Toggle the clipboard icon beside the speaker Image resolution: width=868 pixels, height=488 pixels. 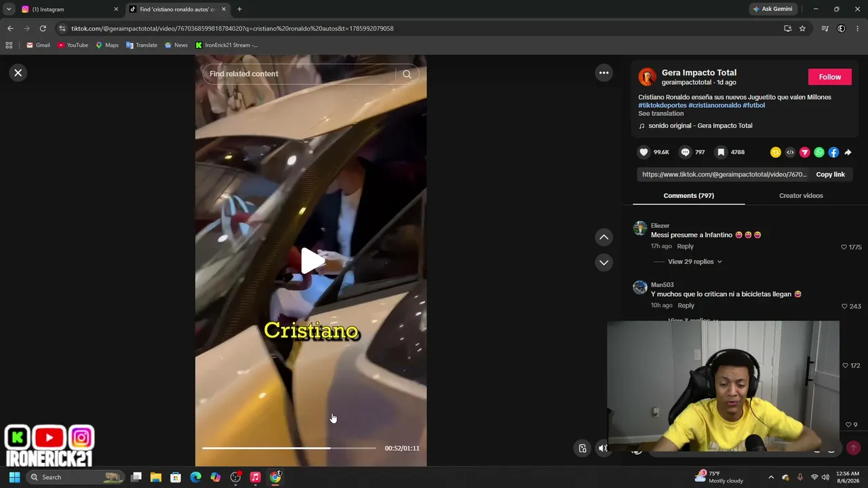[583, 448]
